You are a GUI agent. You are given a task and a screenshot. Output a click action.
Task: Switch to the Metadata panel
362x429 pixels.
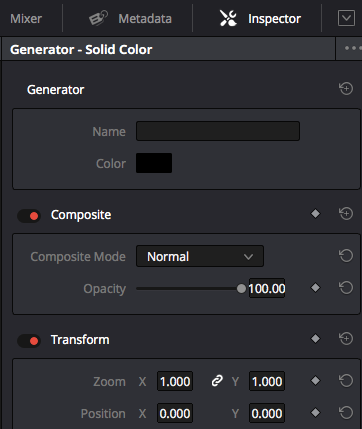point(130,18)
